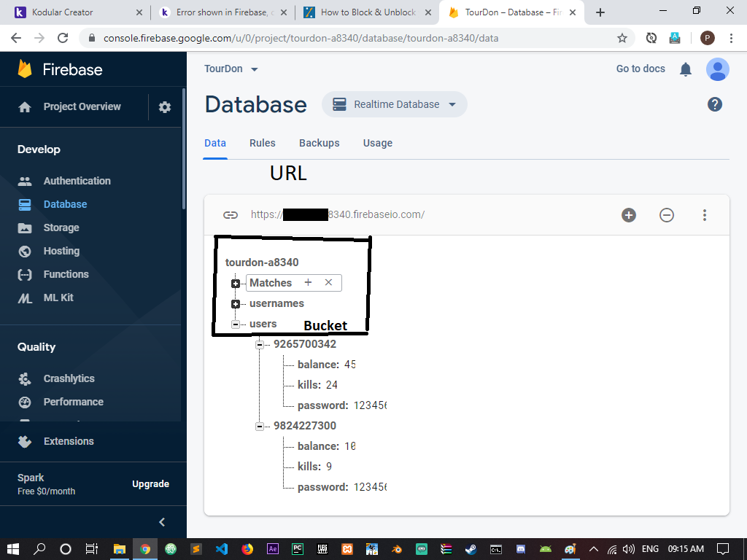Select the tourdon-a8340 root node
The image size is (747, 560).
coord(262,262)
